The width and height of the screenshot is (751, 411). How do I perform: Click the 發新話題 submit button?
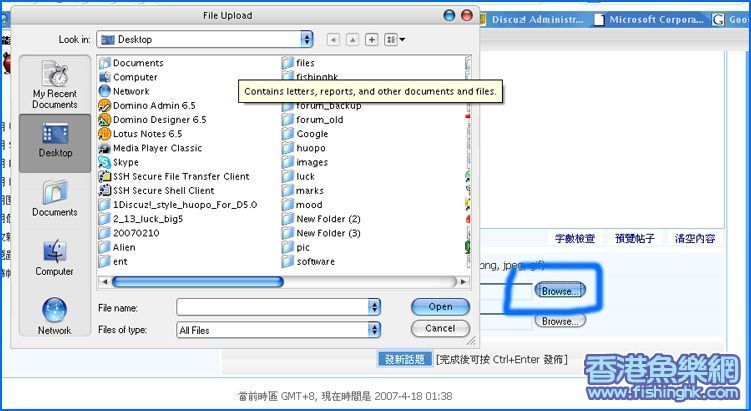[x=405, y=359]
